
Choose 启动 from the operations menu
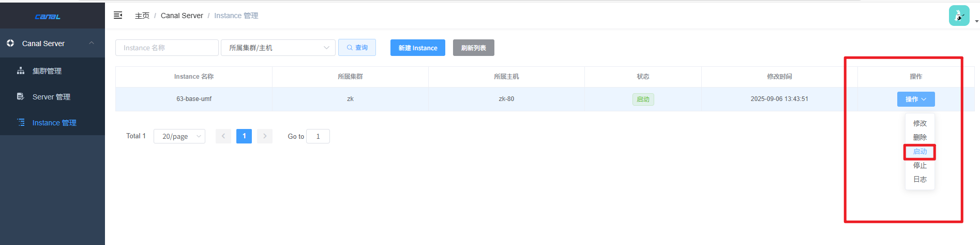[920, 151]
